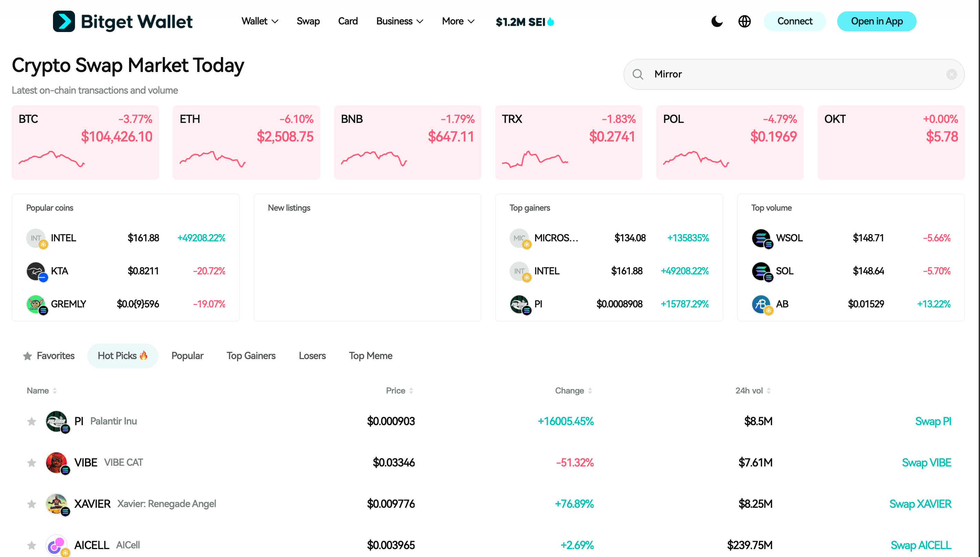Viewport: 980px width, 557px height.
Task: Click the search magnifier icon
Action: pos(638,74)
